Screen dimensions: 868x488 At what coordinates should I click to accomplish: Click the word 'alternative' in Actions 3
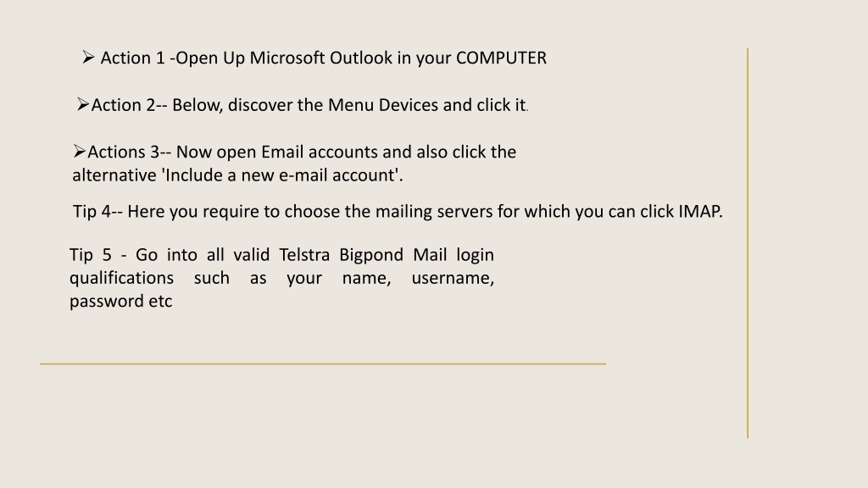114,175
